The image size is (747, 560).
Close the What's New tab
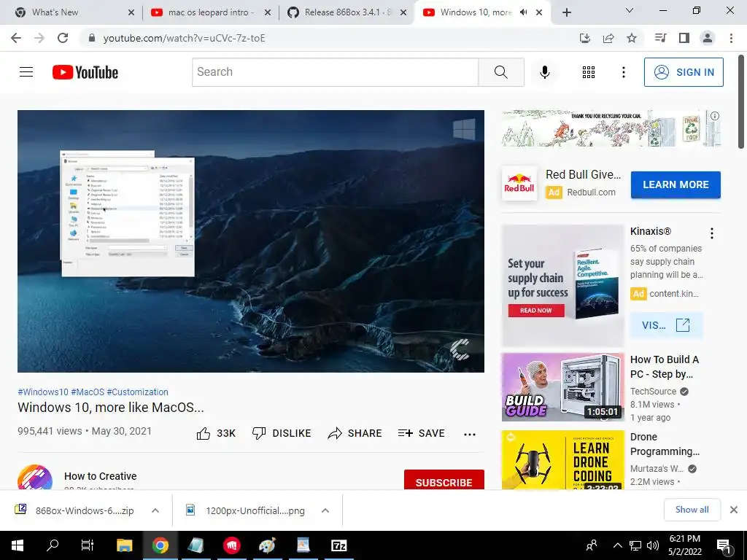pos(131,12)
